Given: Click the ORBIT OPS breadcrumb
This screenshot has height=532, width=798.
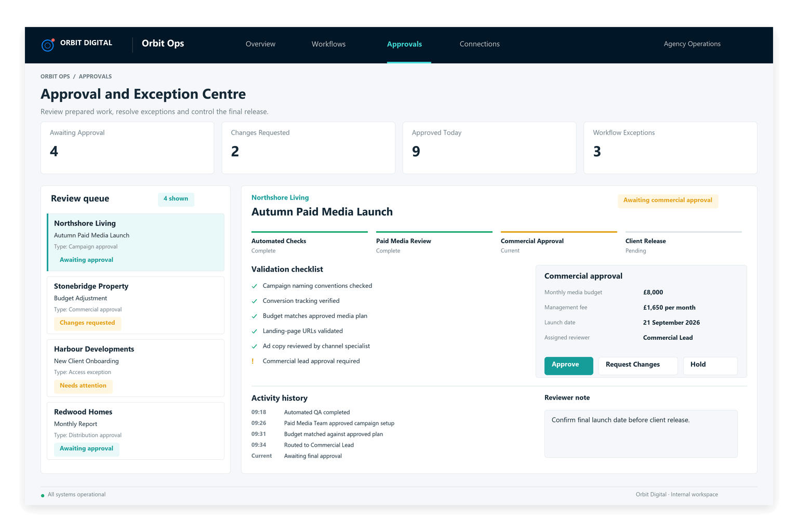Looking at the screenshot, I should pyautogui.click(x=55, y=76).
